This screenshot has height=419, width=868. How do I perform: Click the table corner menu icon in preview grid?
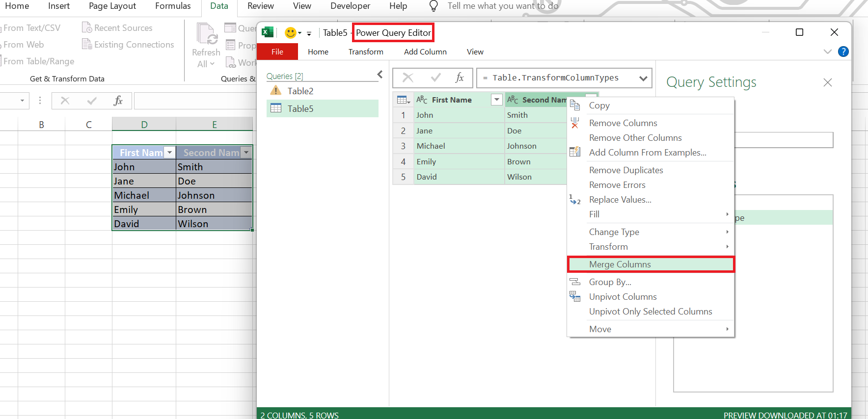403,100
